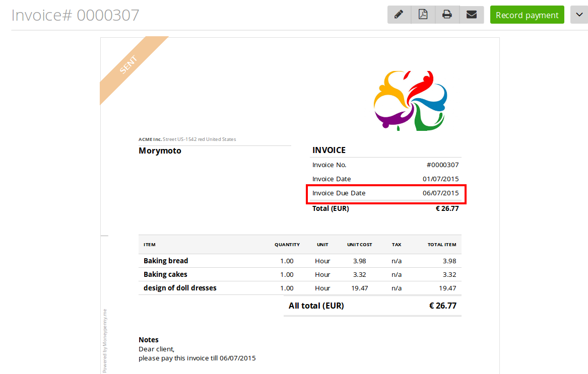Click the QUANTITY column header
This screenshot has width=588, height=374.
point(287,245)
